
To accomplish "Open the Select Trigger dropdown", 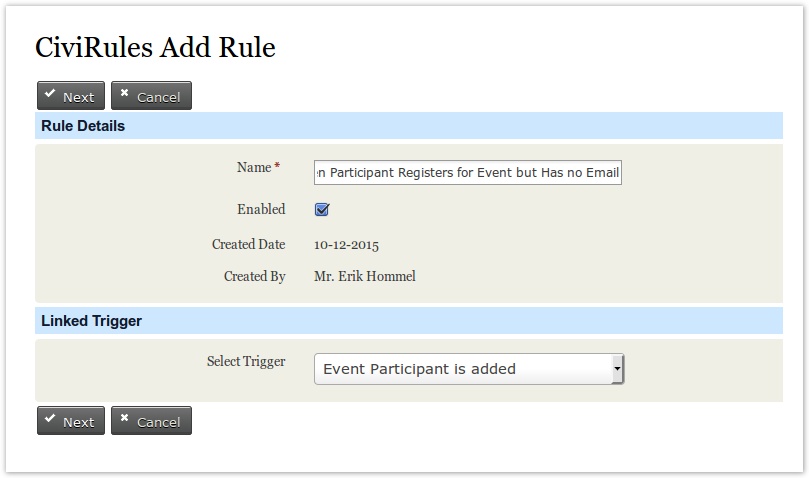I will point(466,369).
